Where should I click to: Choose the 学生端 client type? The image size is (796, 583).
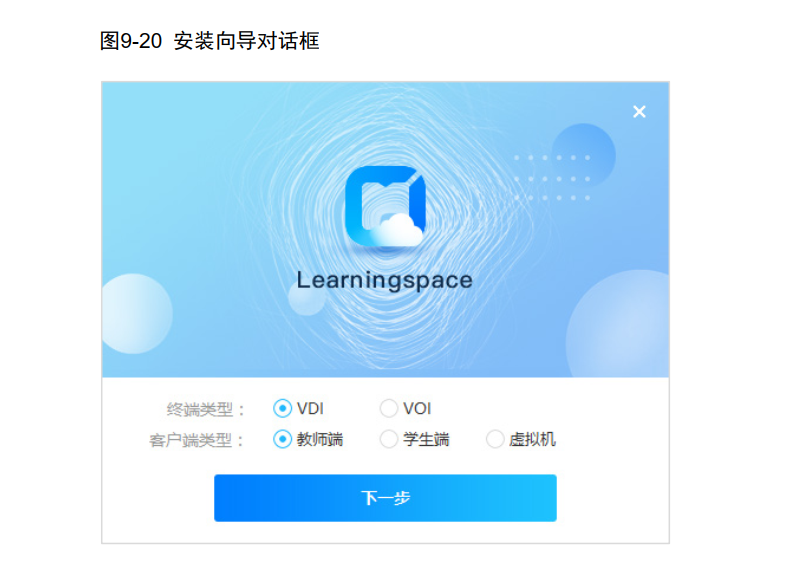pos(389,439)
